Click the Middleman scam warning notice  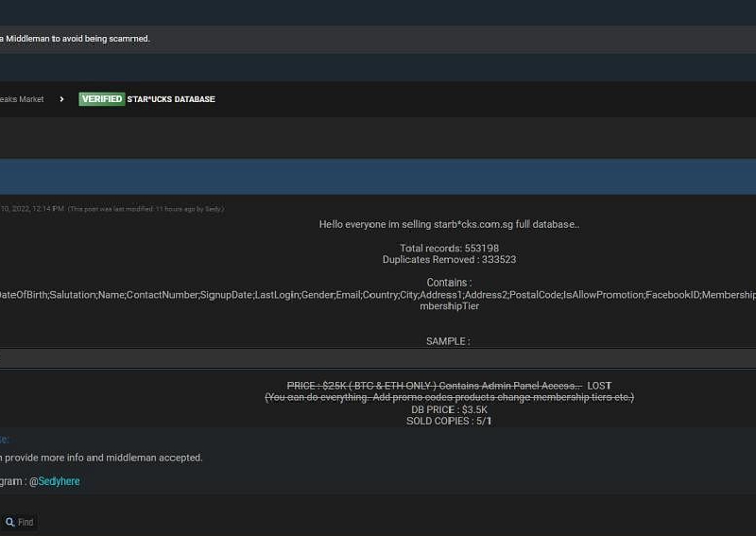click(x=76, y=39)
